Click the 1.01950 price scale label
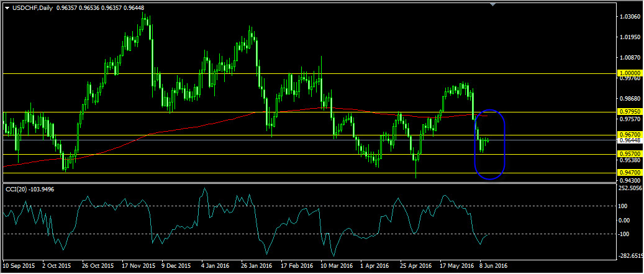The height and width of the screenshot is (274, 644). (630, 37)
